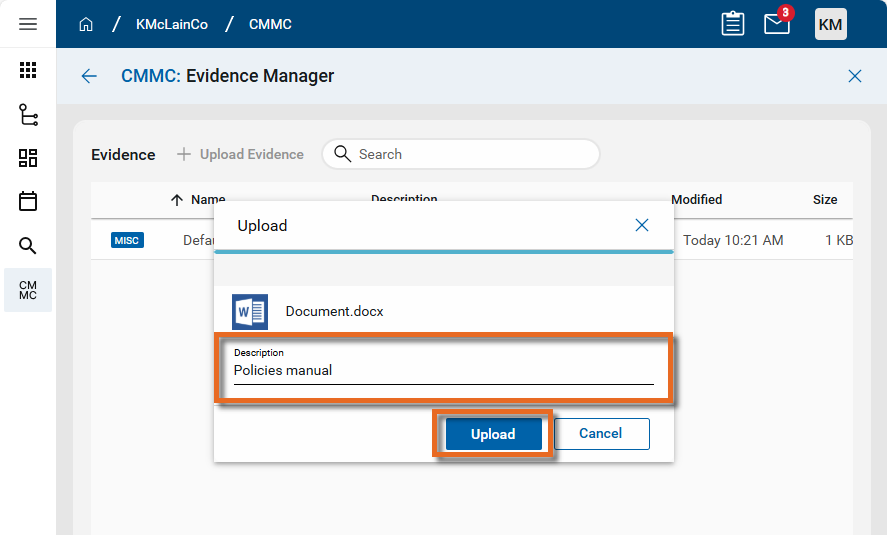Open the clipboard tasks icon
This screenshot has height=535, width=887.
tap(733, 24)
